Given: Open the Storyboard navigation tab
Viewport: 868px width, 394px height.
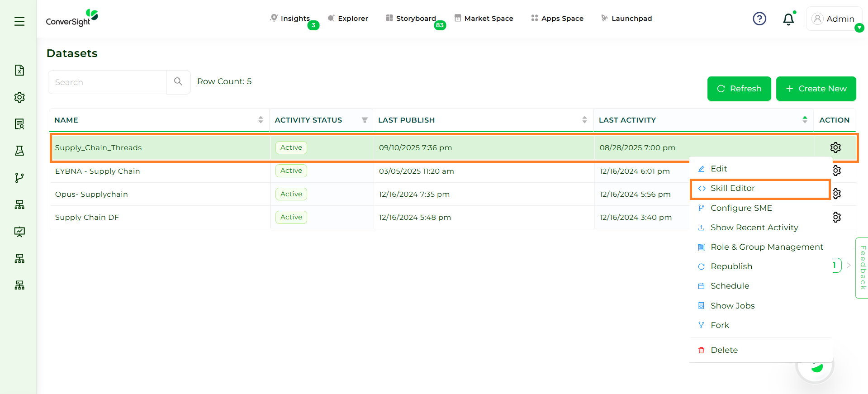Looking at the screenshot, I should 415,19.
